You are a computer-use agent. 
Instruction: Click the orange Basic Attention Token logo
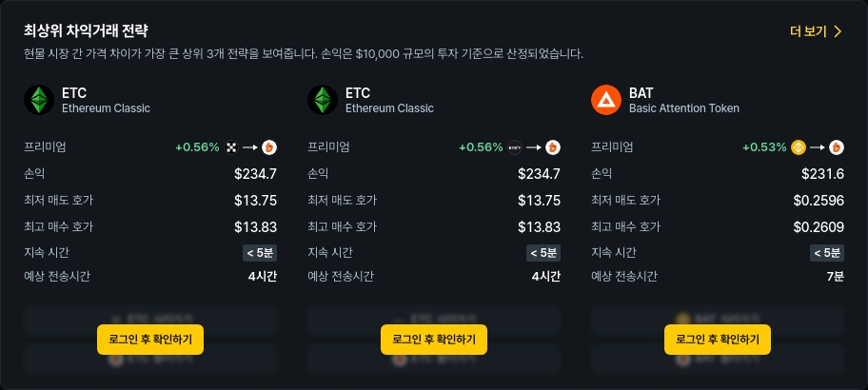click(x=606, y=100)
